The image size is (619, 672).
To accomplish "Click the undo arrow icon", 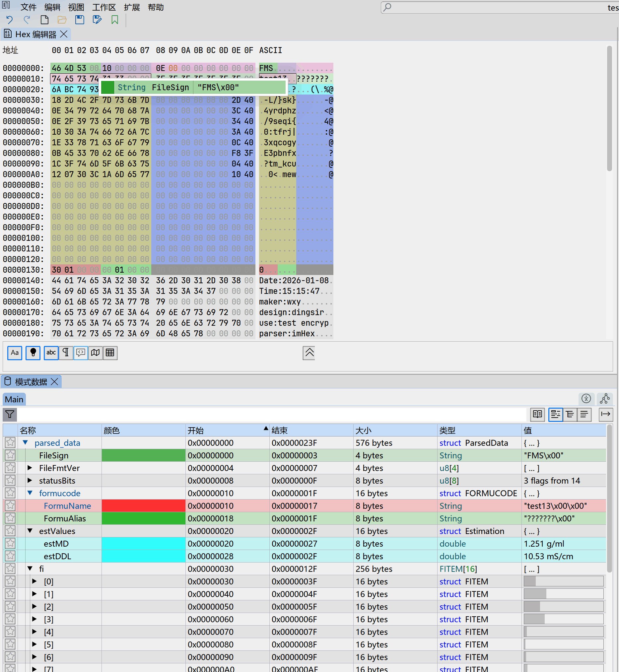I will pyautogui.click(x=9, y=20).
